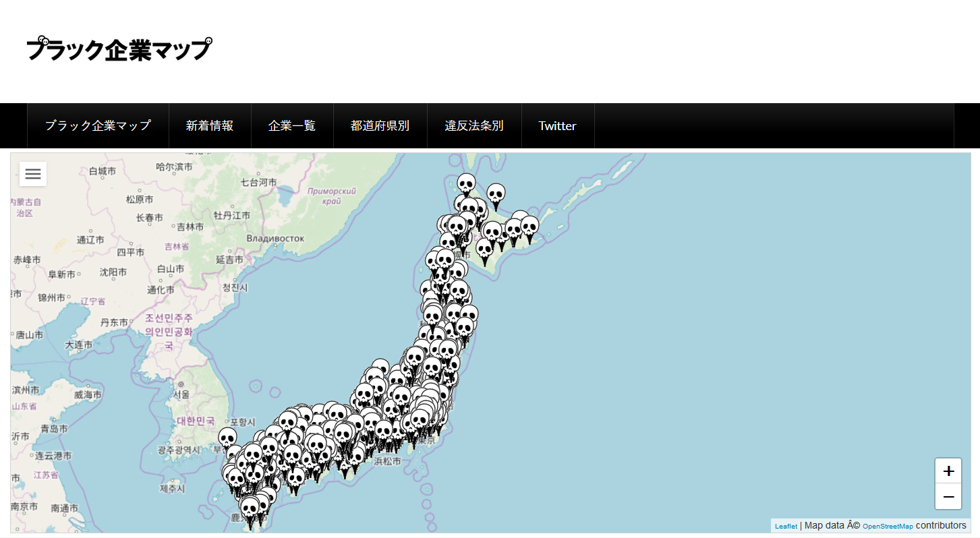Zoom in with the plus button
The width and height of the screenshot is (980, 538).
click(x=948, y=471)
